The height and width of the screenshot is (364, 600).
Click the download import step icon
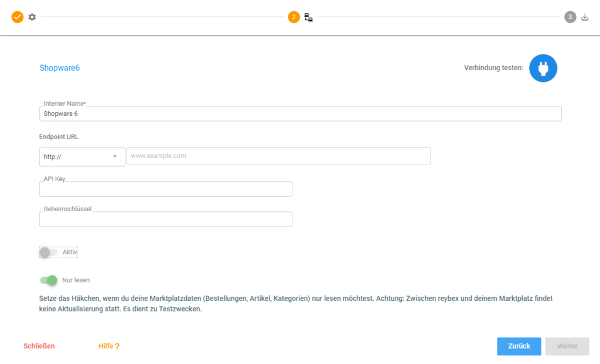585,17
